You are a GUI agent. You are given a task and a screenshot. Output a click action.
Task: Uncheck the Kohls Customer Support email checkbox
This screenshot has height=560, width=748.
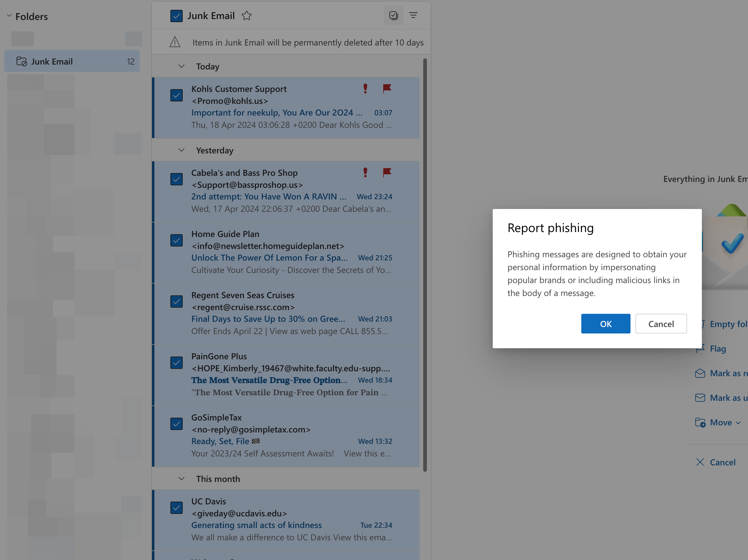[x=177, y=95]
